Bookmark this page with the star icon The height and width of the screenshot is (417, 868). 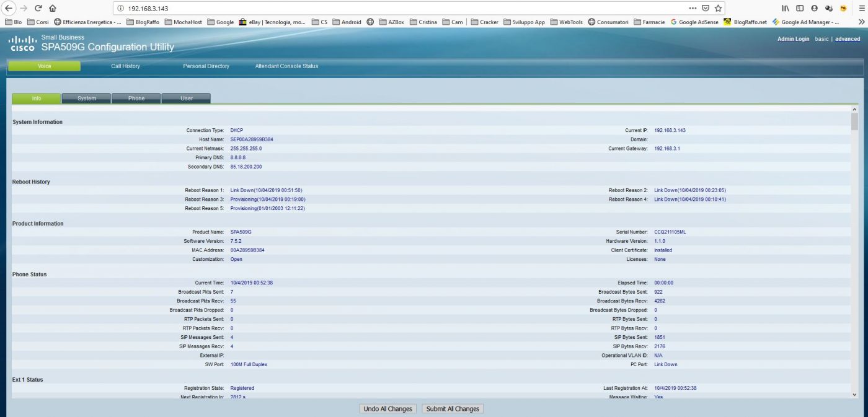click(719, 9)
